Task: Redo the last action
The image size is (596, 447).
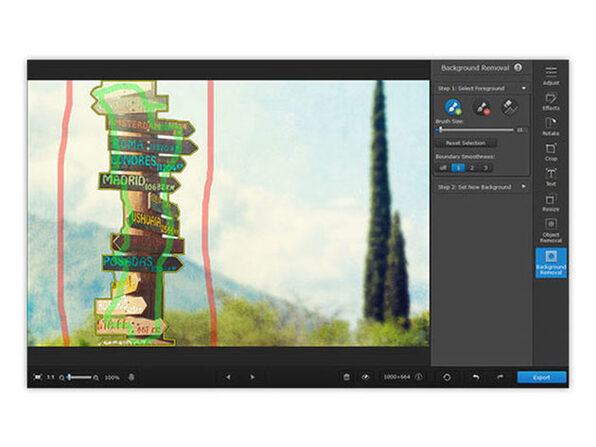Action: coord(500,377)
